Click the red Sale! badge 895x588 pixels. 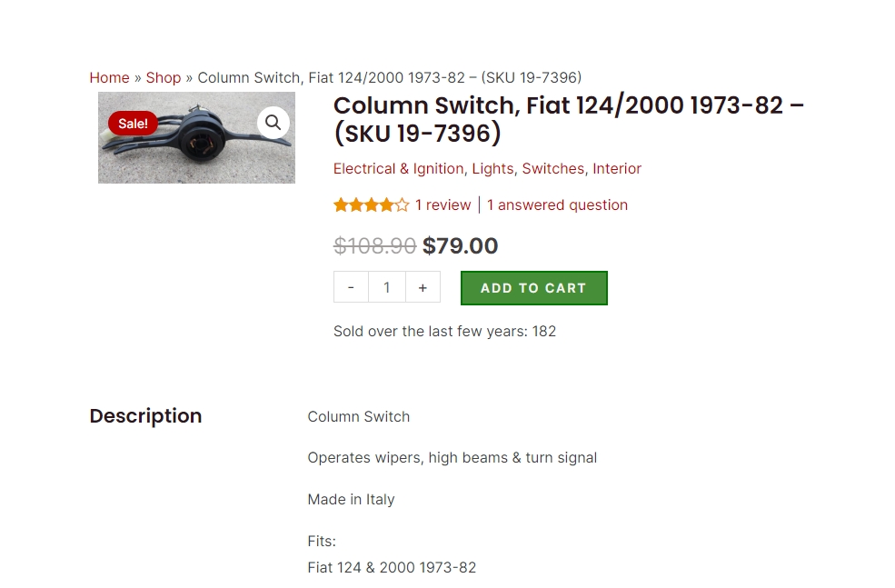tap(133, 124)
